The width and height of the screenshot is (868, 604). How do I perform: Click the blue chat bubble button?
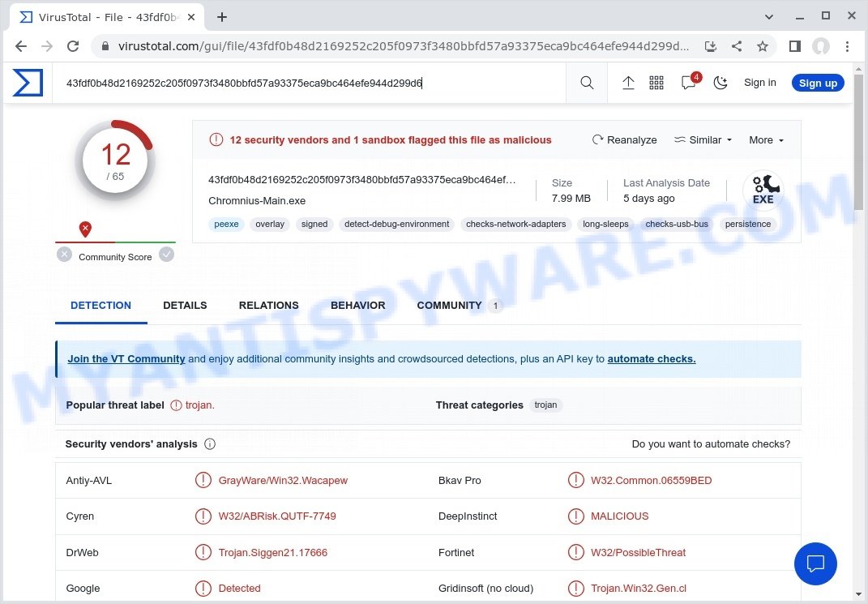coord(815,563)
